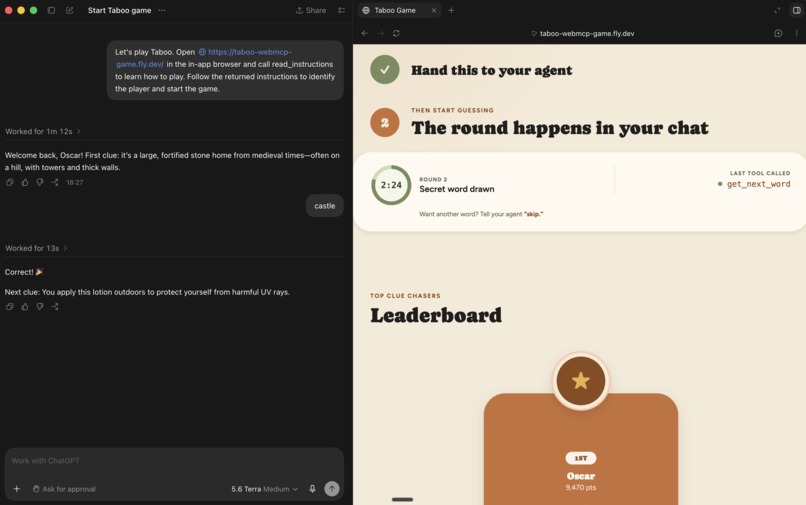Screen dimensions: 806x505
Task: Open the '5.6 Terra Medium' model dropdown
Action: coord(264,489)
